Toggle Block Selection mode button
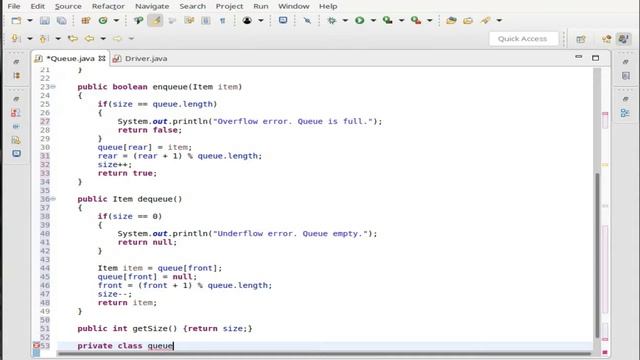The width and height of the screenshot is (640, 360). (206, 20)
